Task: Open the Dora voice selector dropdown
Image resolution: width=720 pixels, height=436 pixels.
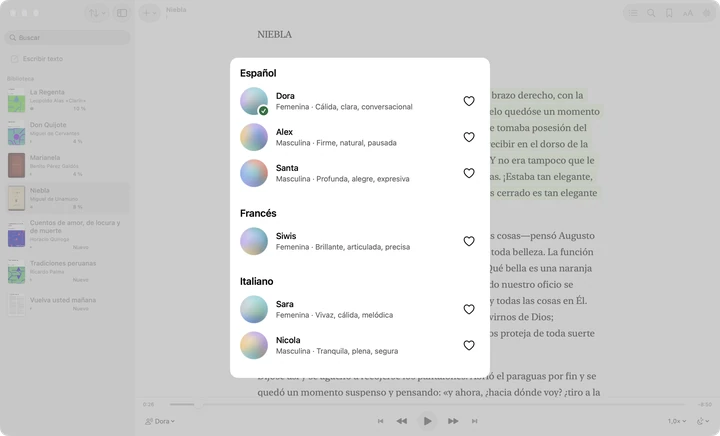Action: (x=160, y=421)
